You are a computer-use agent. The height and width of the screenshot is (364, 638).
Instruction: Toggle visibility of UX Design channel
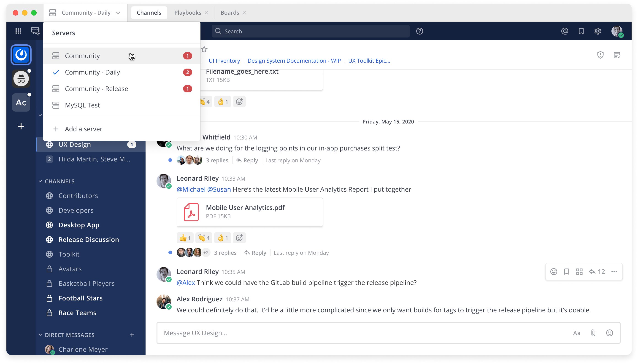point(75,145)
